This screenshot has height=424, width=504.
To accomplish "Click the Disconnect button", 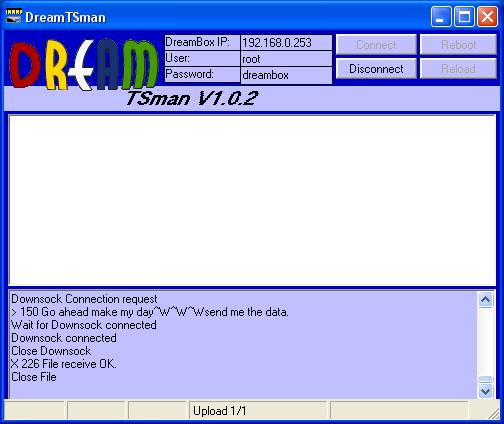I will coord(376,69).
